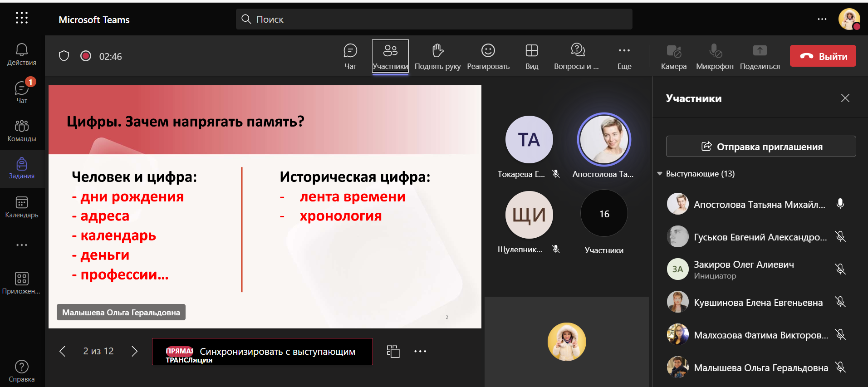This screenshot has width=868, height=387.
Task: Toggle Sync with presenter (Синхронизировать с выступающим)
Action: pyautogui.click(x=262, y=352)
